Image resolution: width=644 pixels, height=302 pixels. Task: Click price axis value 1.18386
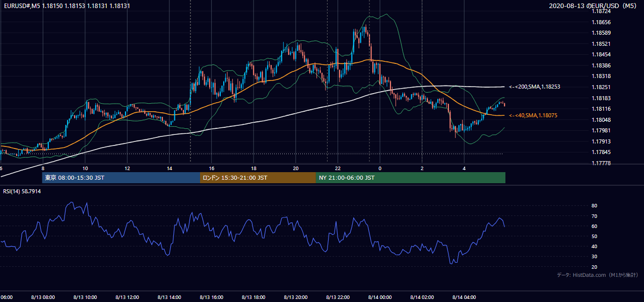coord(602,65)
